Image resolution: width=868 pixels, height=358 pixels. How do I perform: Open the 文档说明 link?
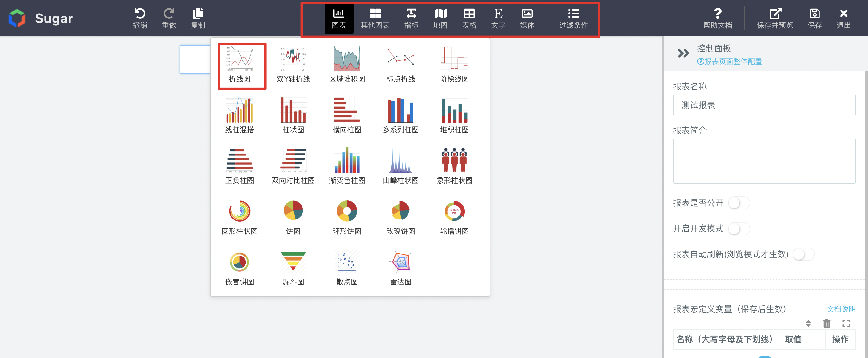click(841, 309)
